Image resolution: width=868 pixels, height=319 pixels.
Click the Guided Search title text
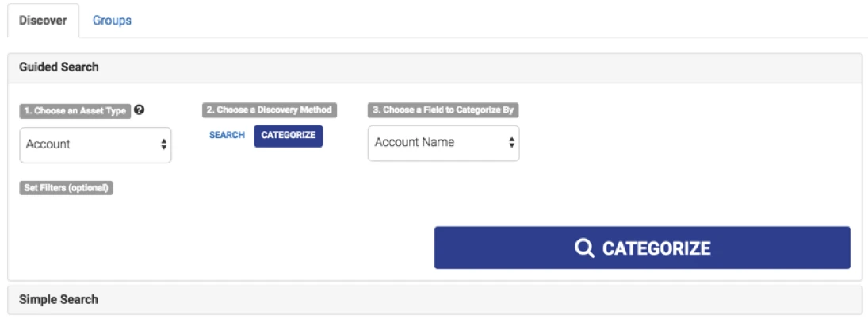pos(59,67)
